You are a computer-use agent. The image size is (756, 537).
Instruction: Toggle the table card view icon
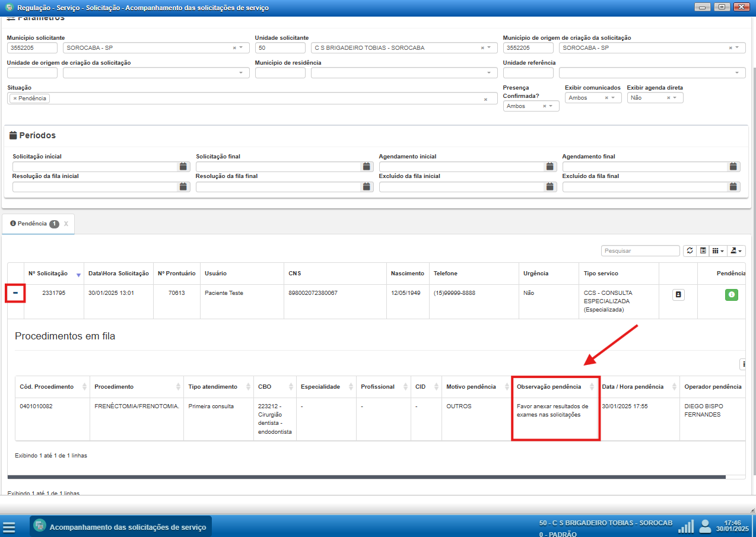tap(703, 251)
